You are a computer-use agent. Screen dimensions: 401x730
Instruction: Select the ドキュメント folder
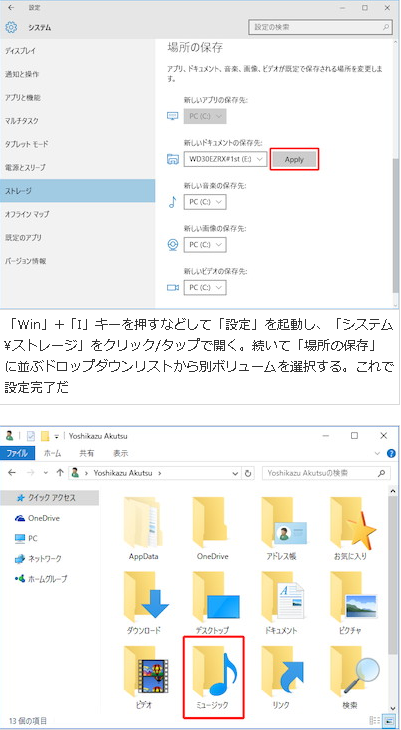click(x=281, y=602)
